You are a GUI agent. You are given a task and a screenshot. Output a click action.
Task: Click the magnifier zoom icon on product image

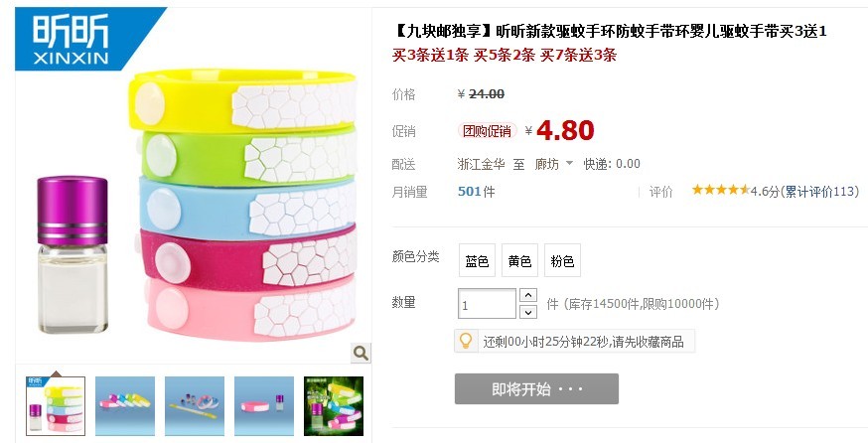pos(361,353)
